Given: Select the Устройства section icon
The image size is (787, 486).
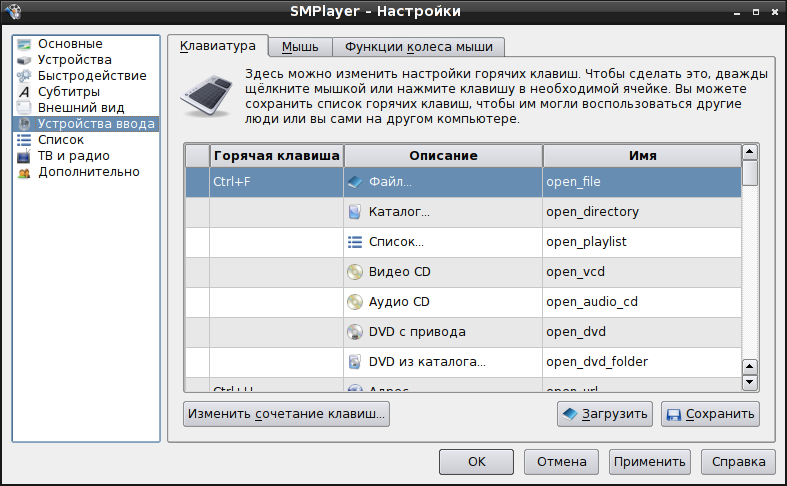Looking at the screenshot, I should point(24,60).
